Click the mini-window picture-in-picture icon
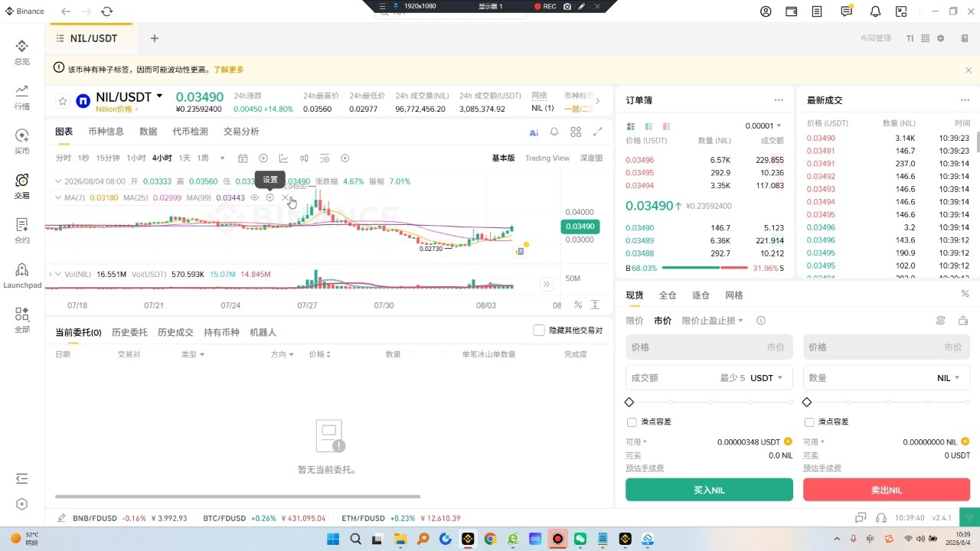 [x=901, y=11]
